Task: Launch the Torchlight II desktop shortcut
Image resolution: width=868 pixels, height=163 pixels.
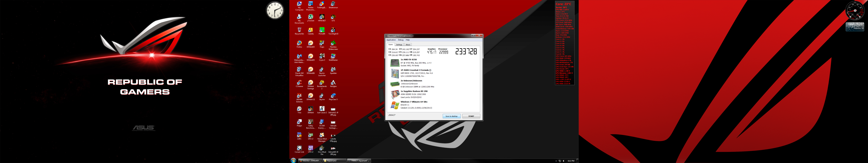Action: (333, 31)
